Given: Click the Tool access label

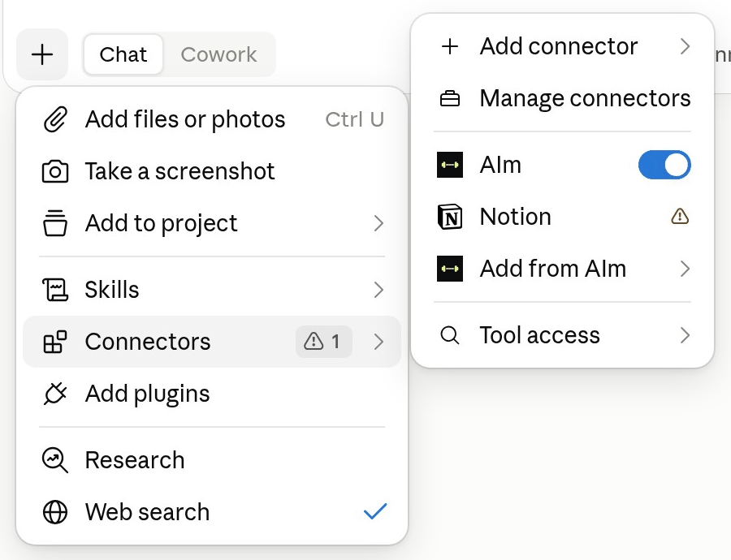Looking at the screenshot, I should 540,335.
